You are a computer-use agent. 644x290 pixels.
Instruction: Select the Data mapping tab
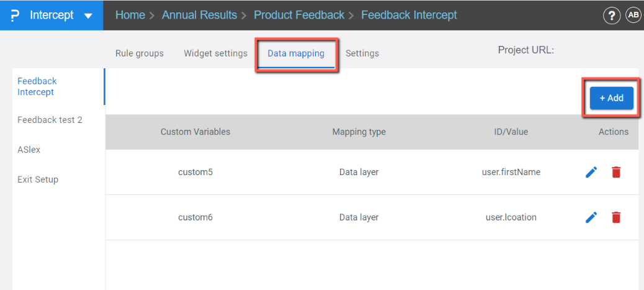click(x=296, y=53)
